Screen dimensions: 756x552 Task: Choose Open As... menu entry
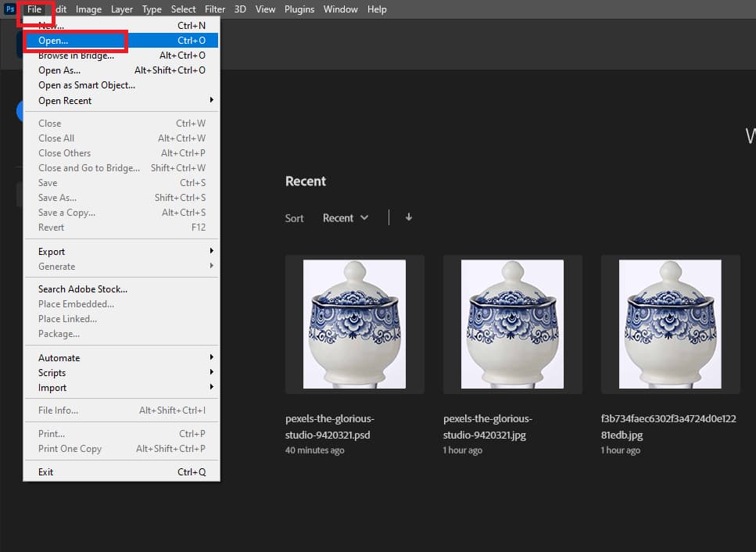pos(121,70)
